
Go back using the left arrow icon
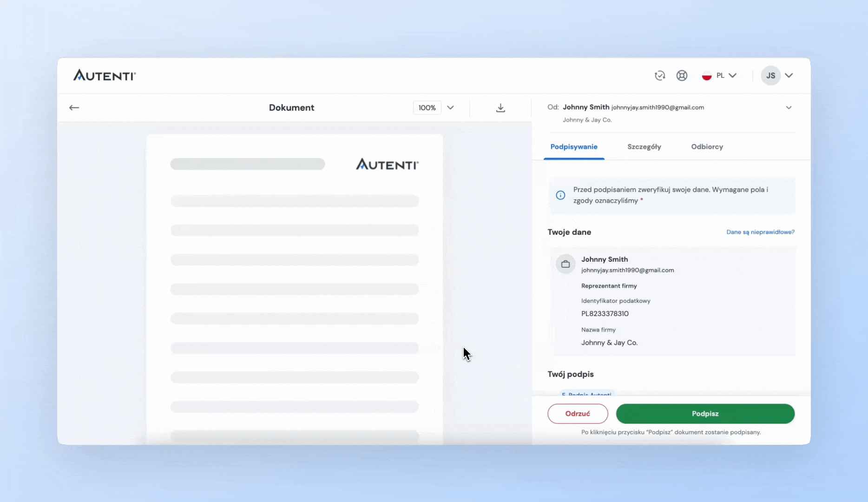(x=74, y=108)
